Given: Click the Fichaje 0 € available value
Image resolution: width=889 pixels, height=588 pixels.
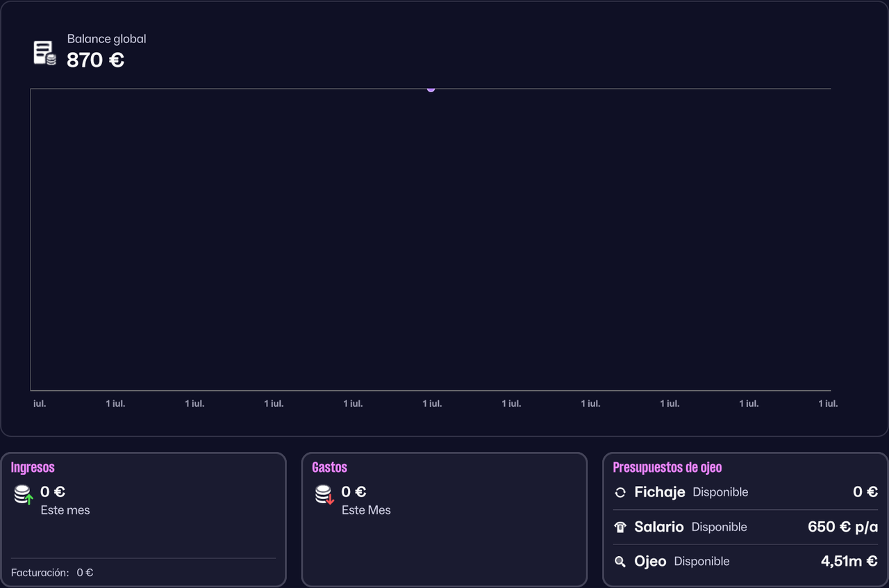Looking at the screenshot, I should [865, 492].
